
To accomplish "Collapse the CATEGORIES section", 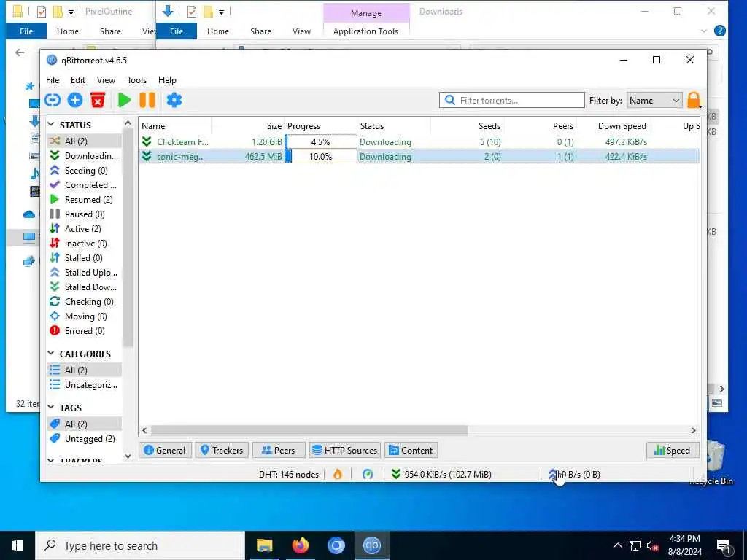I will tap(51, 354).
